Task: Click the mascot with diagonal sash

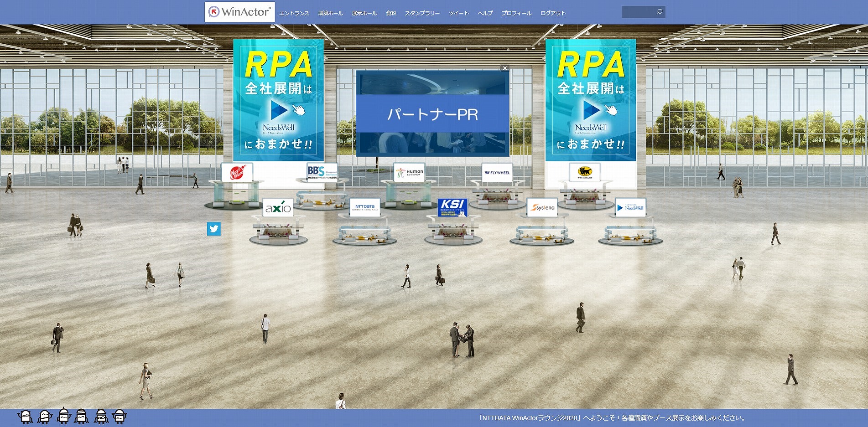Action: tap(44, 417)
